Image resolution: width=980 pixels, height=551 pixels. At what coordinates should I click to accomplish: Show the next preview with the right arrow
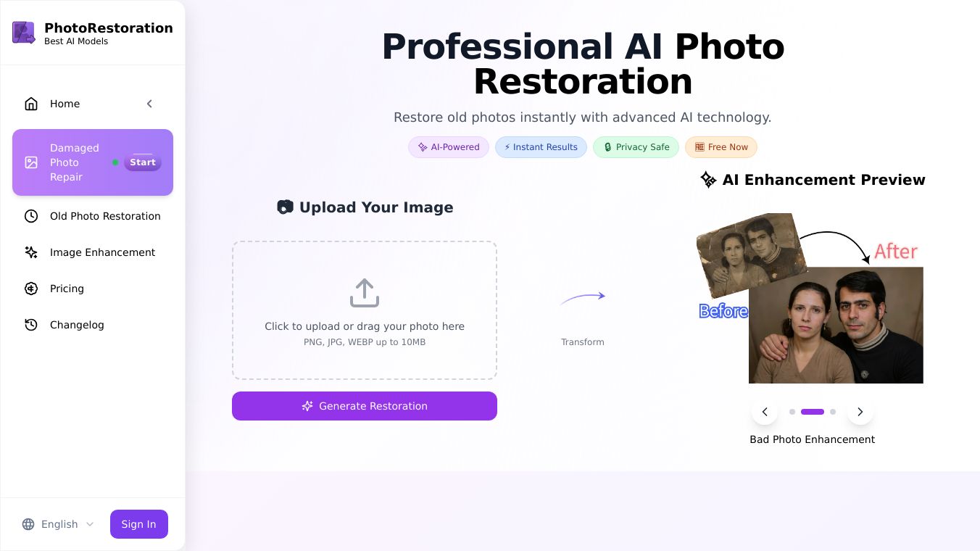(x=860, y=412)
